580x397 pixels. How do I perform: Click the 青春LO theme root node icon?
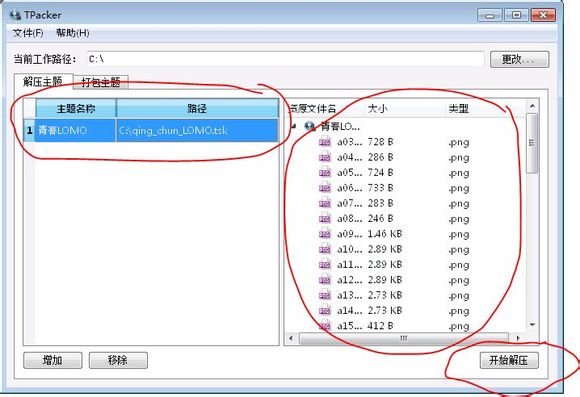pyautogui.click(x=310, y=127)
